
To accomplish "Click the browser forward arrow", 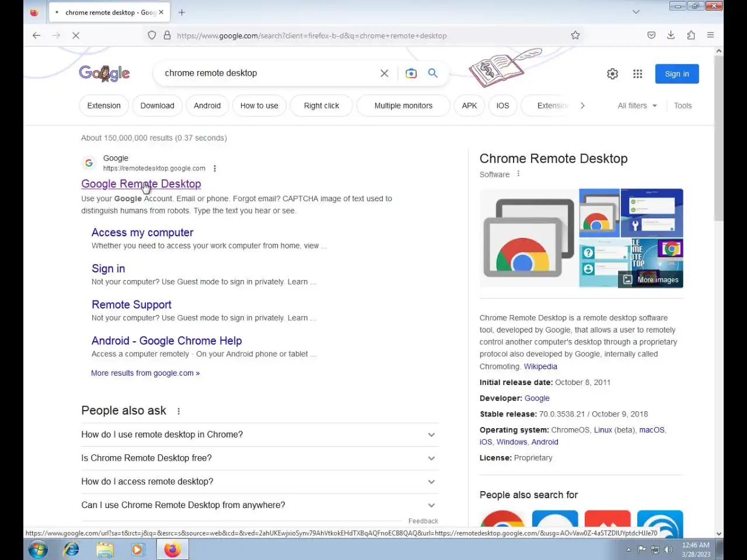I will (x=56, y=36).
